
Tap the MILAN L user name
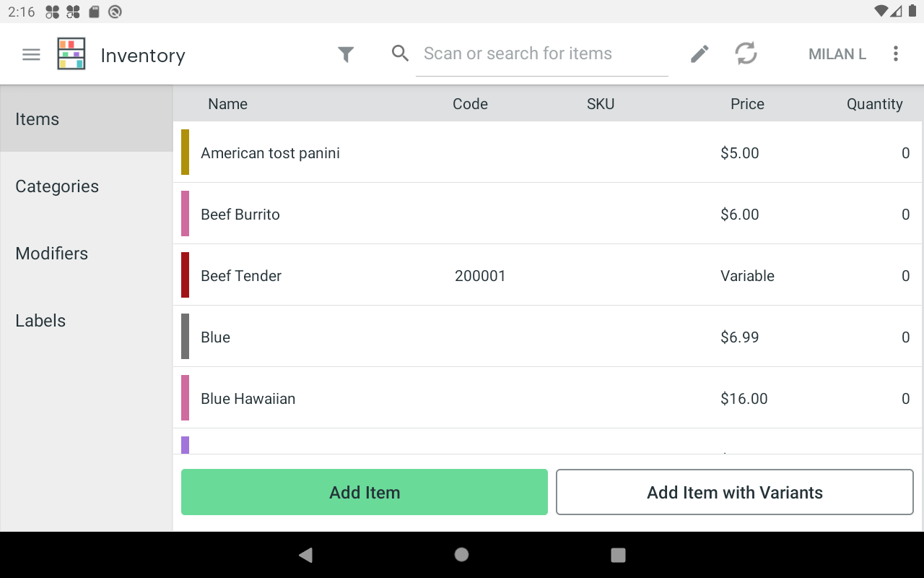coord(837,54)
